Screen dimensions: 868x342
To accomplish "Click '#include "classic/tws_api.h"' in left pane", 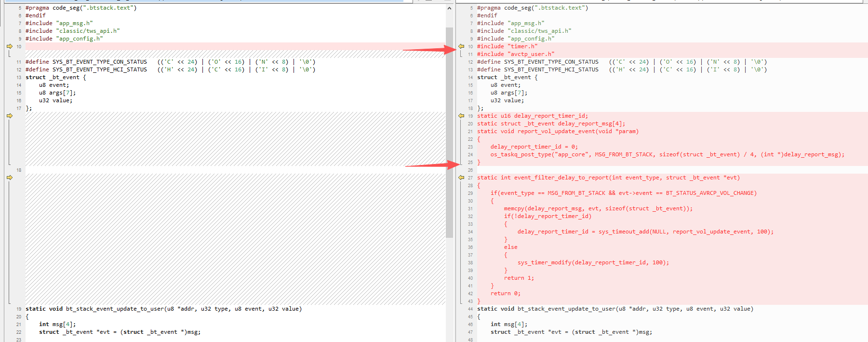I will pyautogui.click(x=73, y=31).
